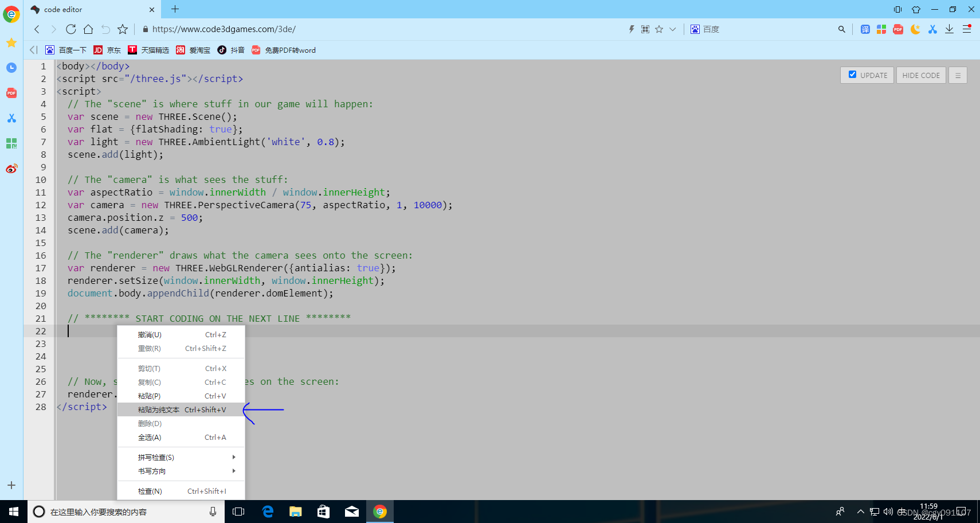The height and width of the screenshot is (523, 980).
Task: Click the tab layout icon in the title bar
Action: point(897,9)
